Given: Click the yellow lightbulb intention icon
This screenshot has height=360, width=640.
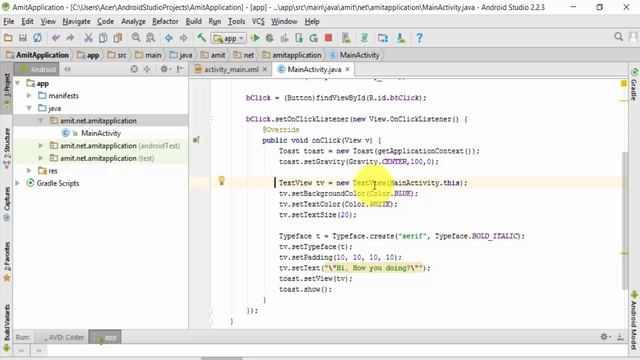Looking at the screenshot, I should [221, 180].
